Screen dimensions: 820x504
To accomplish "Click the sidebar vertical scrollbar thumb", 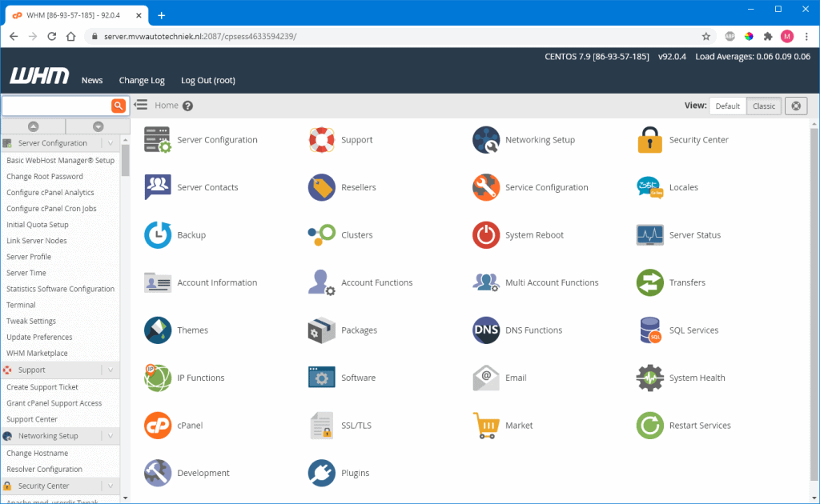I will [125, 160].
